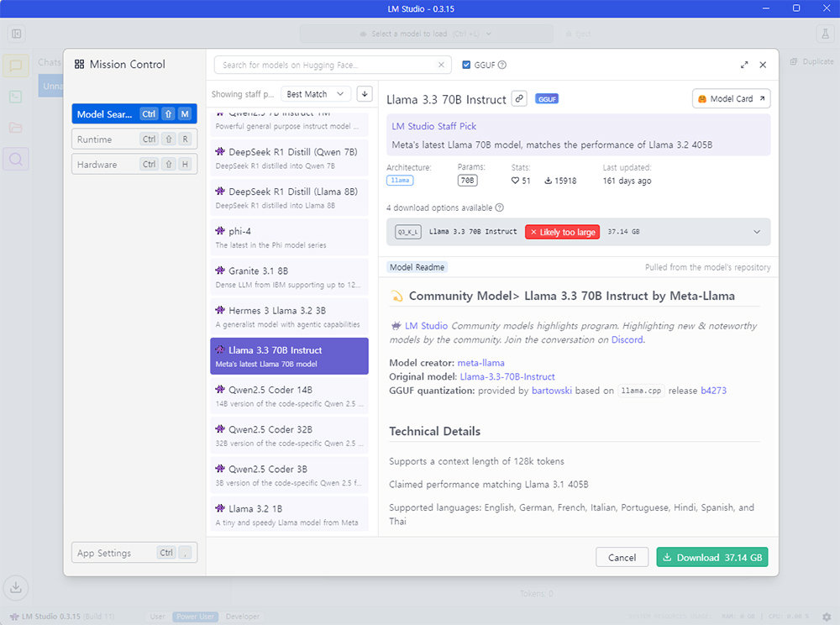Open the Llama-3.3-70B-Instruct original model link
The image size is (840, 625).
[507, 376]
